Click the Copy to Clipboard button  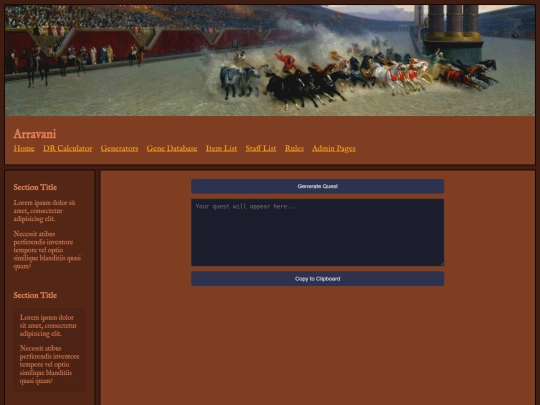pyautogui.click(x=318, y=279)
